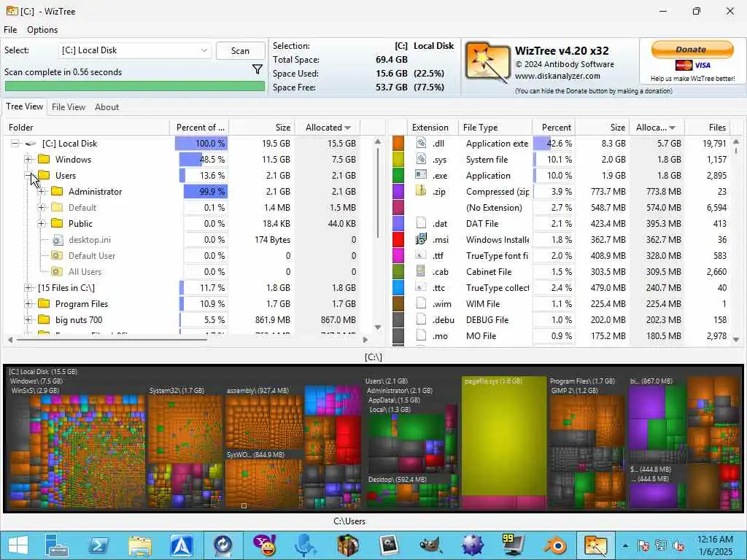
Task: Open the File menu
Action: tap(10, 29)
